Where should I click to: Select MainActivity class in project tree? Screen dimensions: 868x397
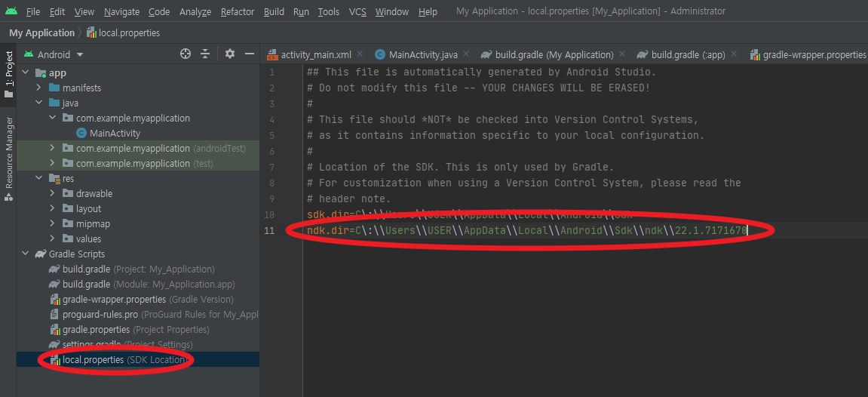point(115,134)
